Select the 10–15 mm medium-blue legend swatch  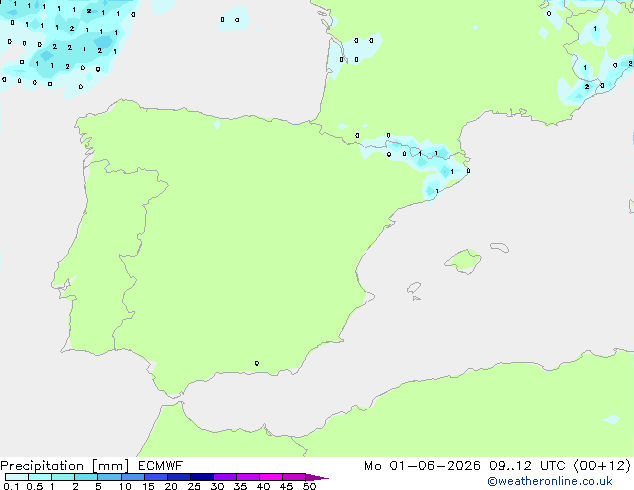[x=133, y=477]
